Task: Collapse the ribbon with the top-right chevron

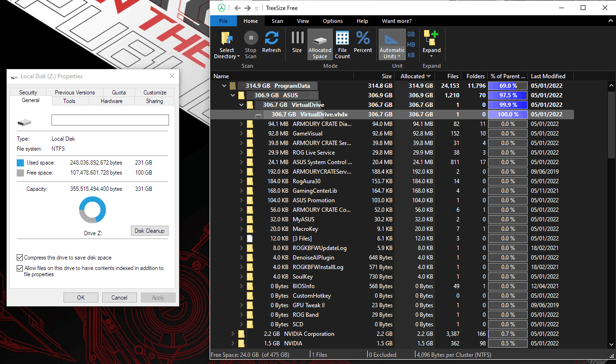Action: click(610, 21)
